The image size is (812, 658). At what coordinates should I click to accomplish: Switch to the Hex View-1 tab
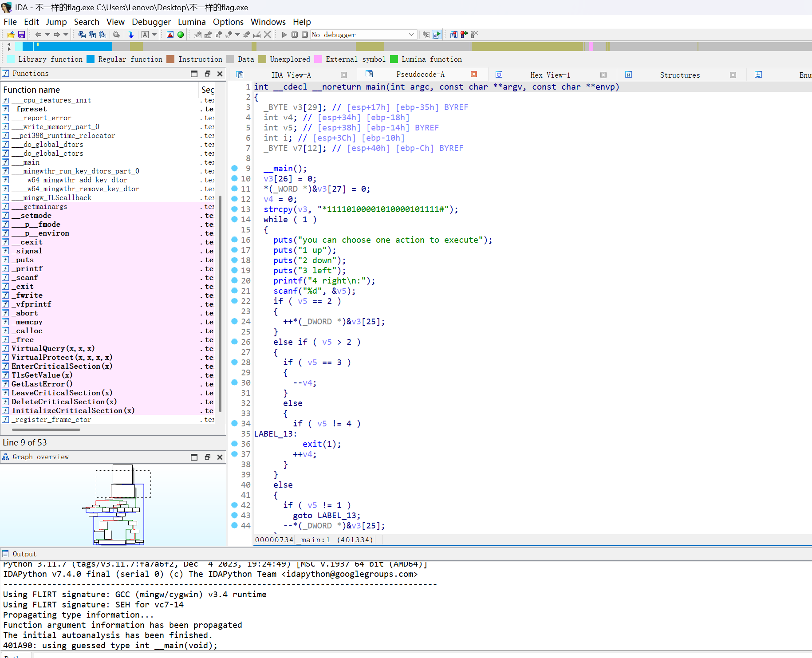click(x=550, y=75)
